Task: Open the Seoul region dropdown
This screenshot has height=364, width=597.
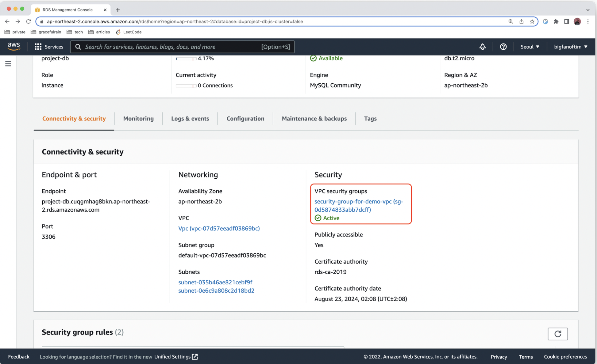Action: tap(530, 47)
